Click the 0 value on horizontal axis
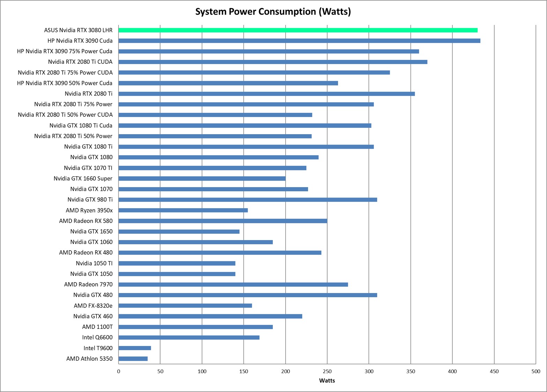Image resolution: width=547 pixels, height=392 pixels. [x=119, y=371]
